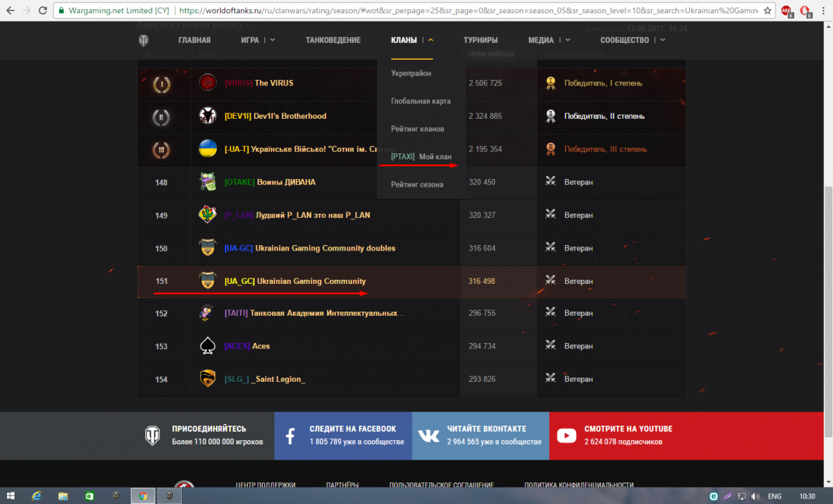
Task: Click the browser forward arrow
Action: click(x=26, y=11)
